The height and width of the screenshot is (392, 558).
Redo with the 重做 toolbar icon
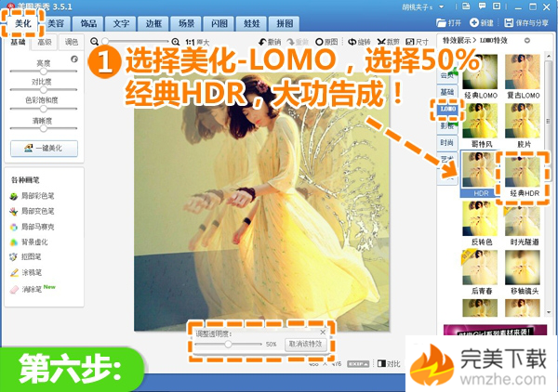tap(298, 42)
